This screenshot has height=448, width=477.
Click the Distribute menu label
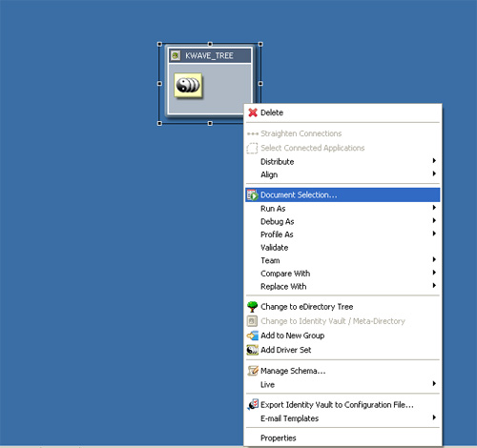(x=278, y=162)
